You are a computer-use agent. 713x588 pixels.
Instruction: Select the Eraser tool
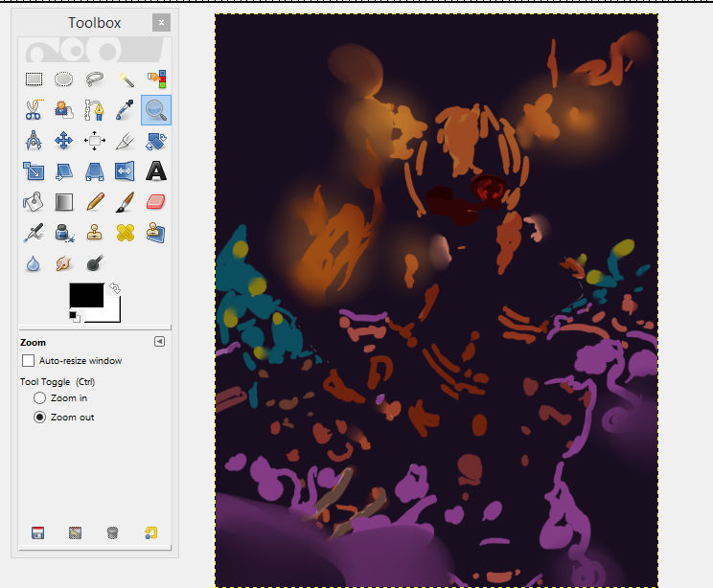click(x=156, y=202)
